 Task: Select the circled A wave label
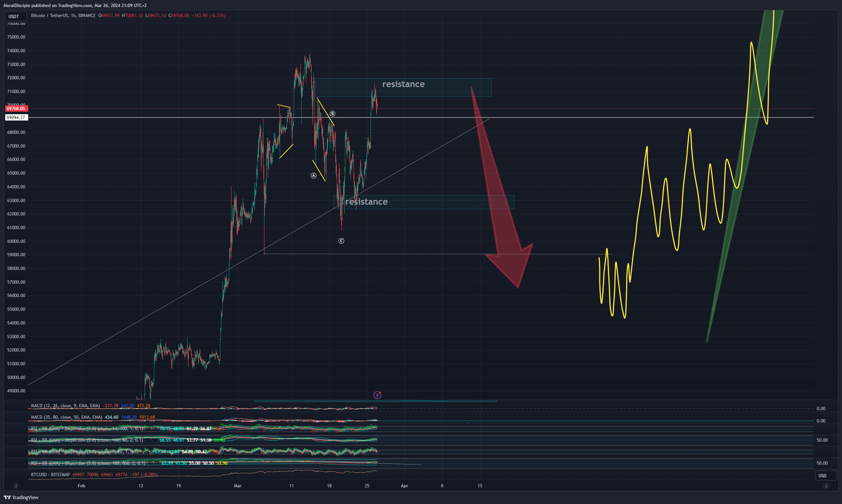[314, 176]
